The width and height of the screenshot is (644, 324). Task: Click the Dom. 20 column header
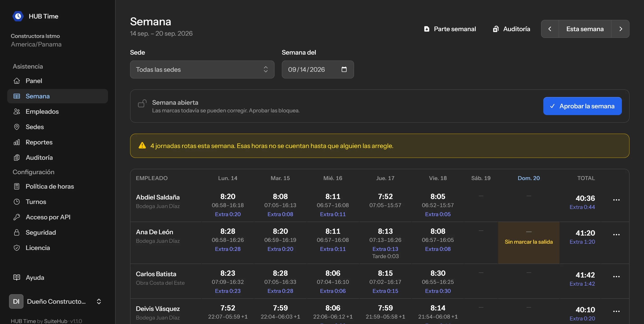point(528,178)
